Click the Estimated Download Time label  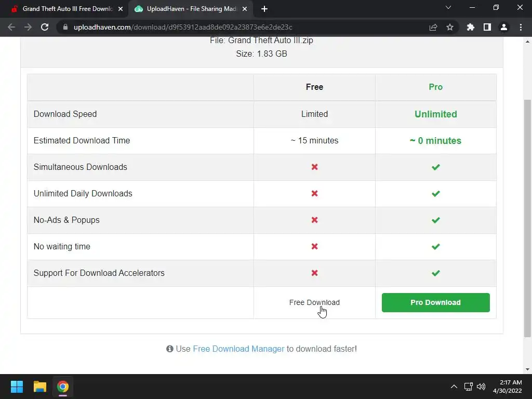click(82, 140)
